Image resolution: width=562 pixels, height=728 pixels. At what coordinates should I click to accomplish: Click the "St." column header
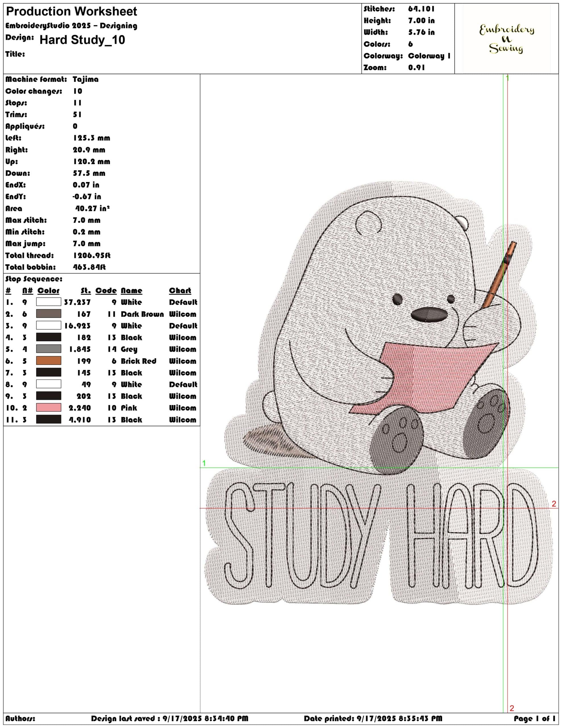point(86,290)
